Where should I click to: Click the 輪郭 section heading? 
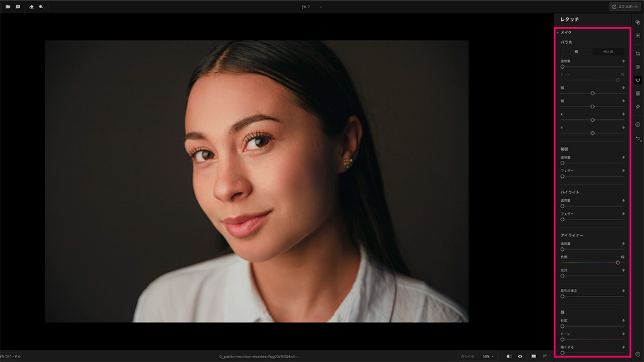[564, 149]
